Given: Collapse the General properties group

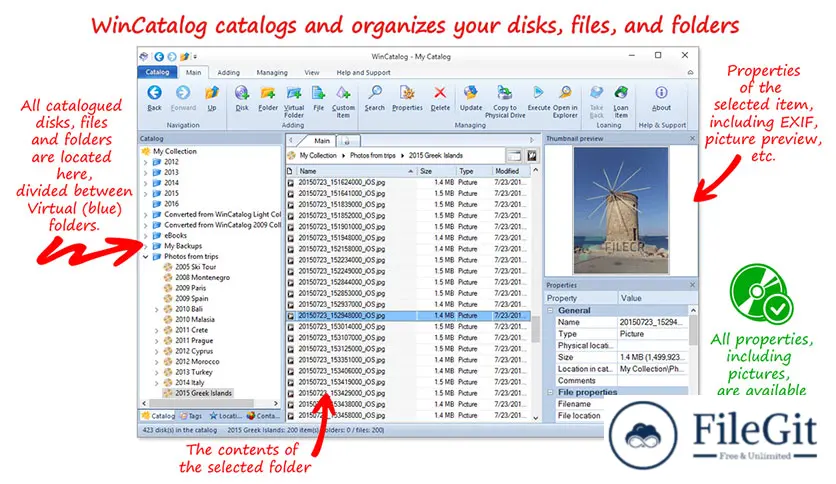Looking at the screenshot, I should coord(550,310).
